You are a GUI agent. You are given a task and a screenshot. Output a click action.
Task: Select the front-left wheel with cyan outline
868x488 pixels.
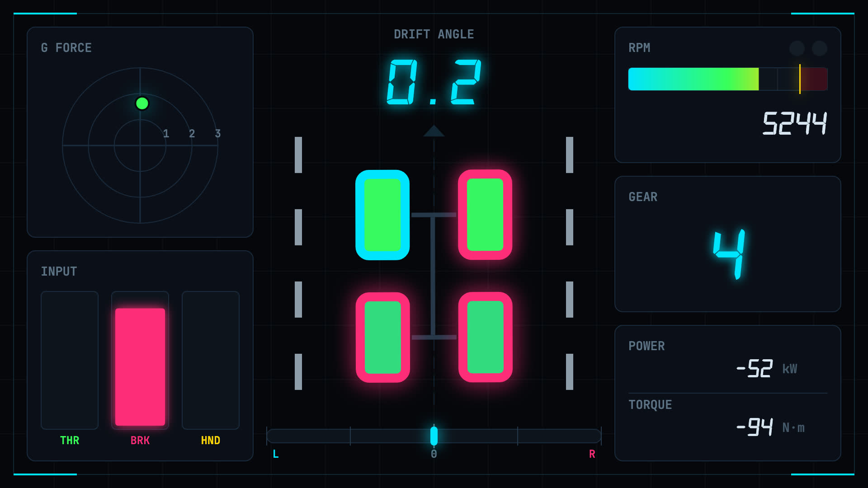coord(382,215)
